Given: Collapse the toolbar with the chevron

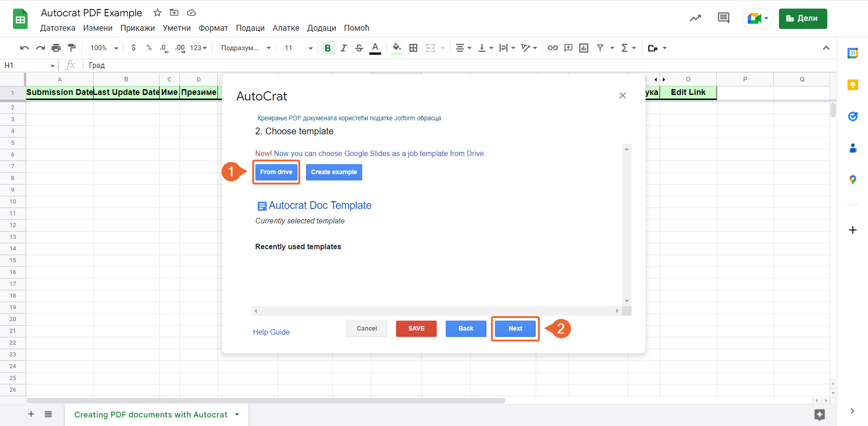Looking at the screenshot, I should [x=826, y=48].
